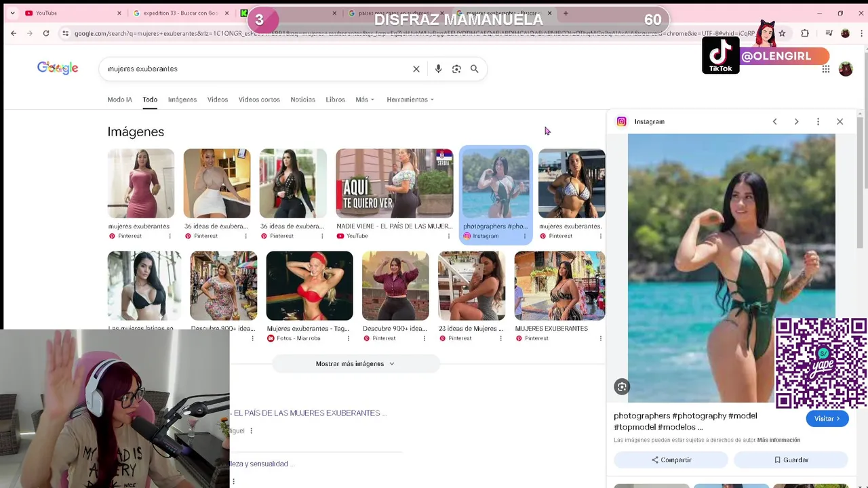Open the first Pinterest pink dress thumbnail
This screenshot has height=488, width=868.
click(141, 184)
